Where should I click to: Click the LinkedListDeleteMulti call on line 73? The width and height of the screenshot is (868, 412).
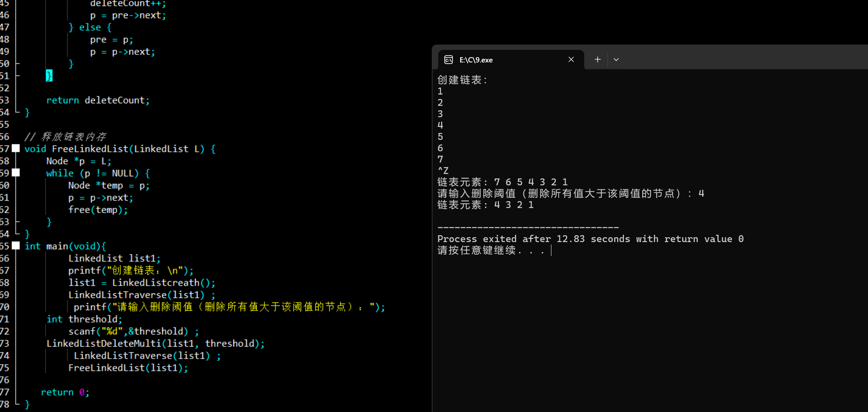point(155,343)
